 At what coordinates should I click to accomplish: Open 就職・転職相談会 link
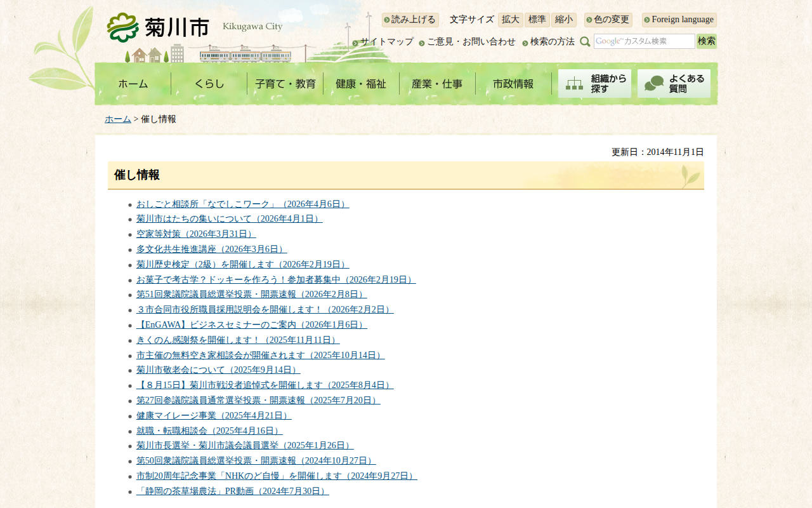(x=209, y=431)
